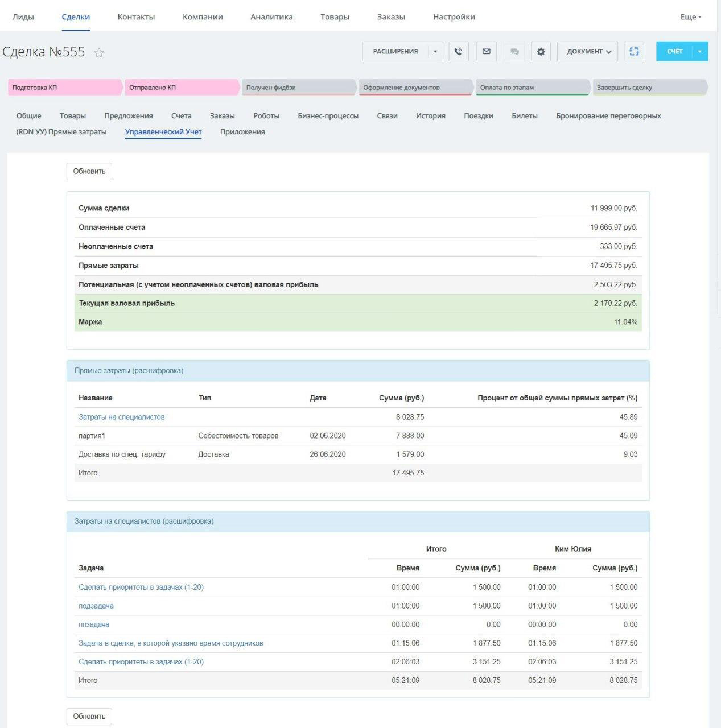Expand the Расширения dropdown arrow
721x728 pixels.
pos(435,51)
